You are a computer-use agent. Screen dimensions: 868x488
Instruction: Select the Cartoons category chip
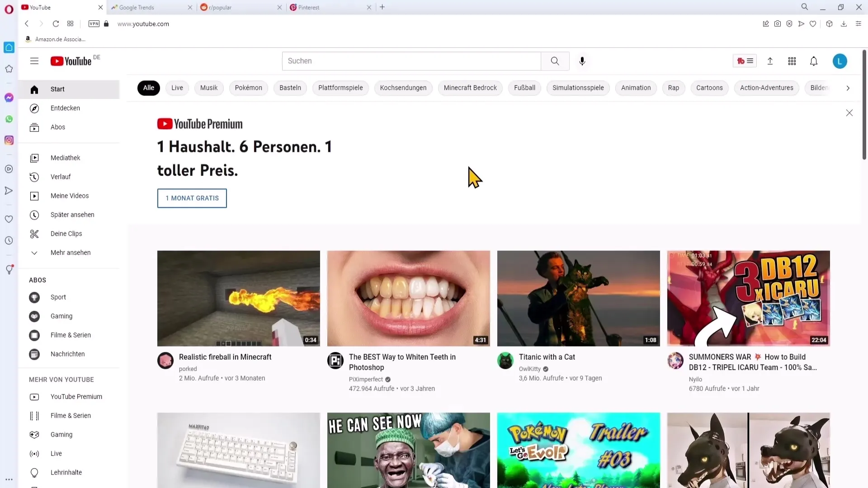[709, 88]
